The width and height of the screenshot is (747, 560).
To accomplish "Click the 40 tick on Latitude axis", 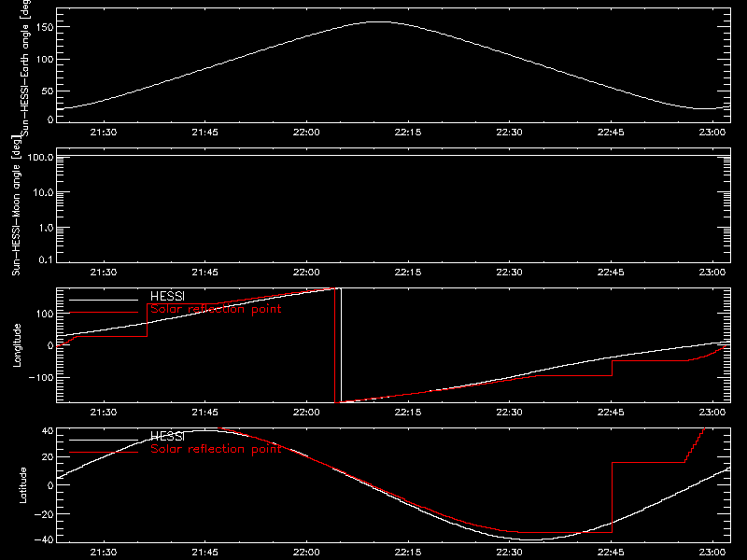I will coord(48,431).
